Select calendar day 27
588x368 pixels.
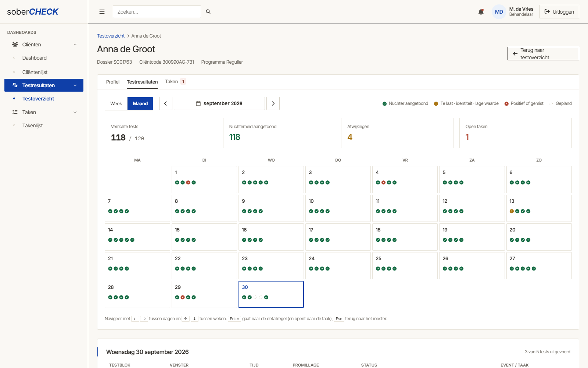click(539, 266)
